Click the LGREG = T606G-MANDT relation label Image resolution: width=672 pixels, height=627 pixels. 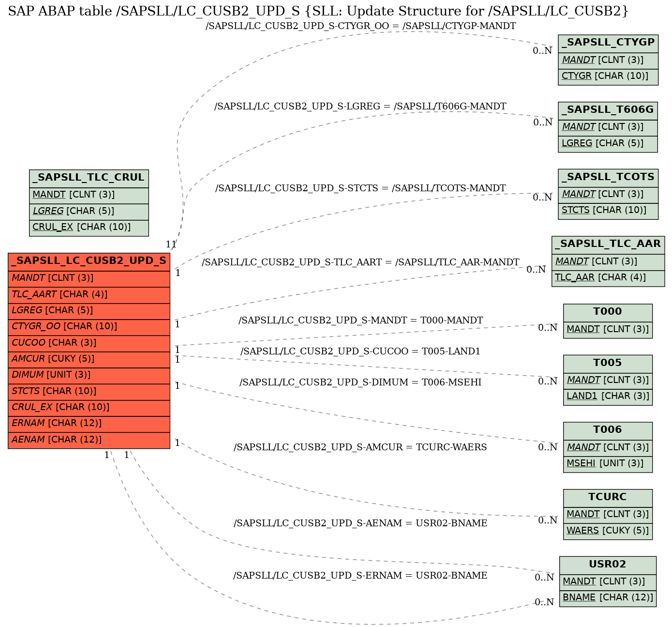pos(360,107)
